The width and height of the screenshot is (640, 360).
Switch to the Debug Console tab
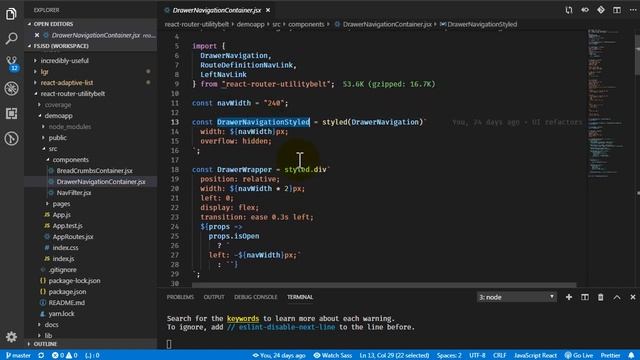[256, 297]
